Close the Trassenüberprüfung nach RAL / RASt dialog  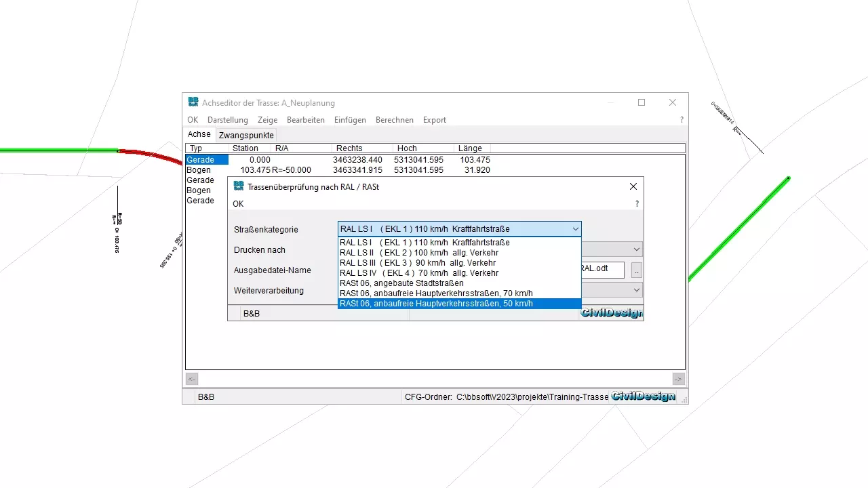point(633,186)
